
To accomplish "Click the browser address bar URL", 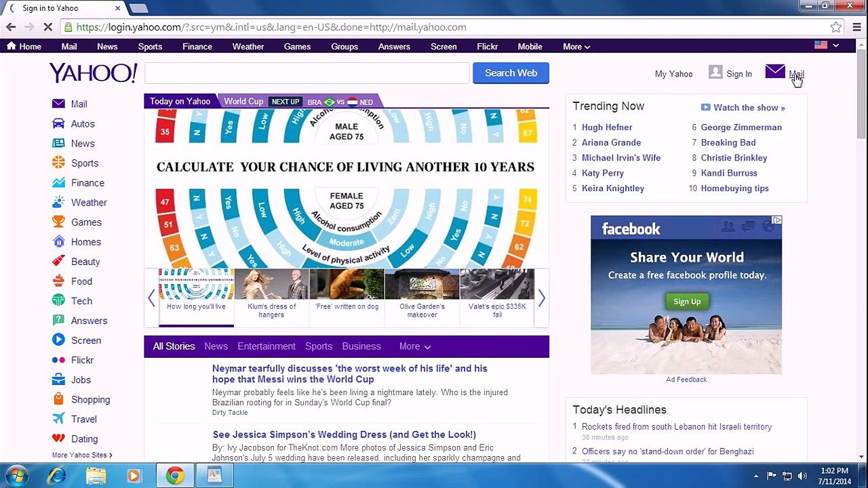I will point(271,27).
